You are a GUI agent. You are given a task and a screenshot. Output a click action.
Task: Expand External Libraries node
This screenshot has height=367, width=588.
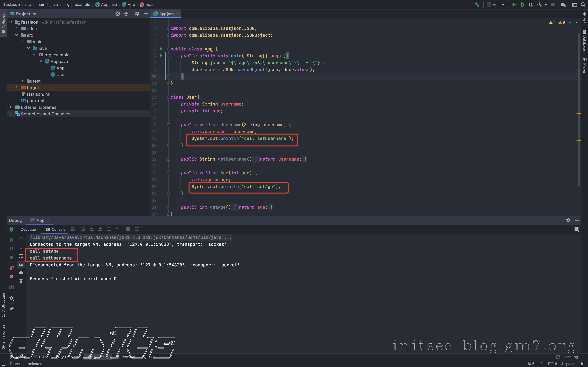(x=10, y=107)
